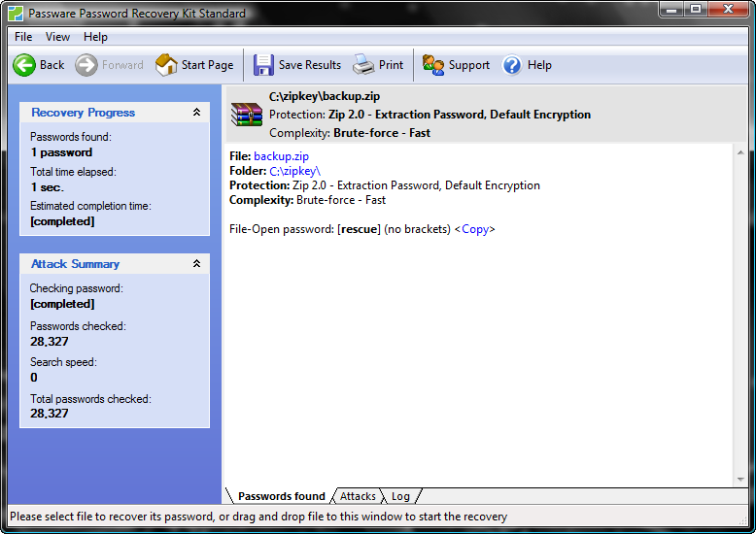
Task: Maximize the Passware window
Action: pyautogui.click(x=696, y=10)
